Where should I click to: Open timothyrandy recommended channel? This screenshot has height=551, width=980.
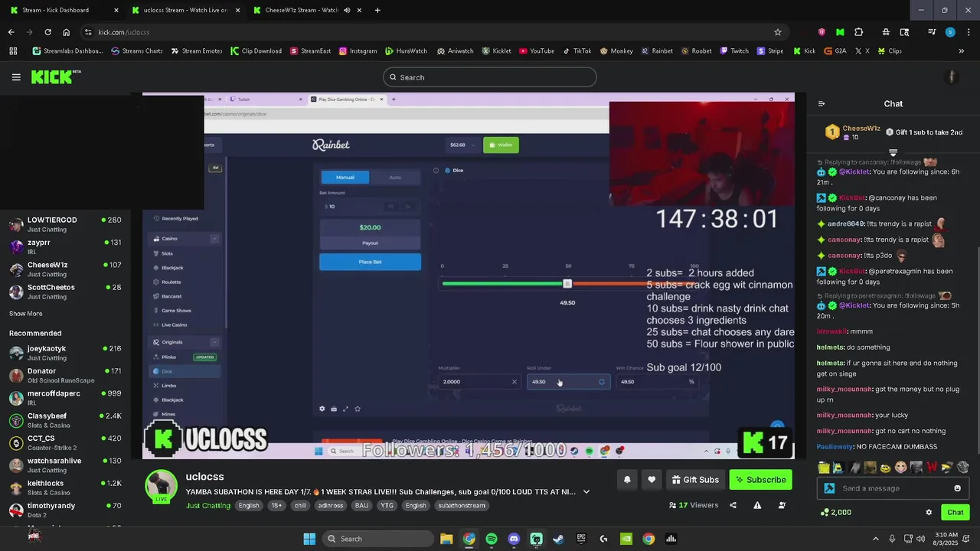[x=65, y=510]
